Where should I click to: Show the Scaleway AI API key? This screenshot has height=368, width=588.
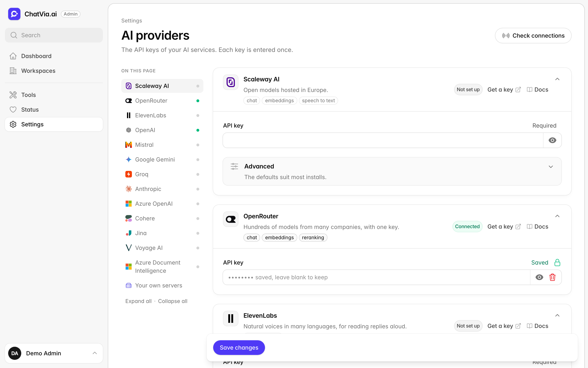pos(552,140)
